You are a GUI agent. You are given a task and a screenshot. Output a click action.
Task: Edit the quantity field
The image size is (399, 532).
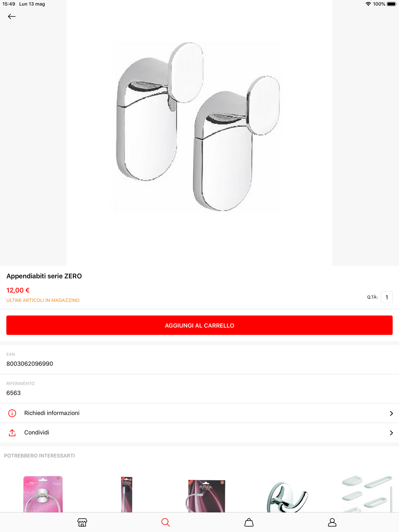(x=387, y=297)
